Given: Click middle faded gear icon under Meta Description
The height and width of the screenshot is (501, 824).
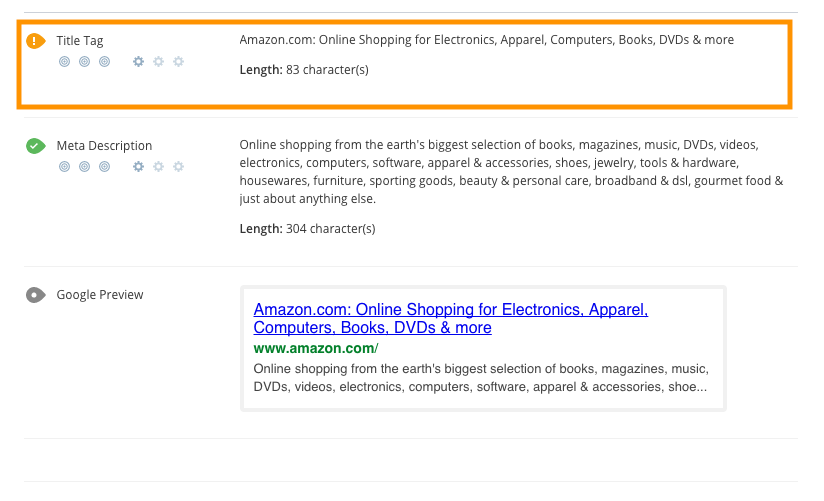Looking at the screenshot, I should pyautogui.click(x=158, y=167).
